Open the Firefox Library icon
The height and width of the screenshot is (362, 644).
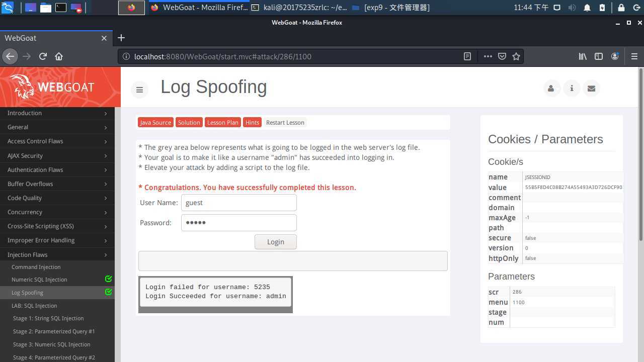coord(583,56)
